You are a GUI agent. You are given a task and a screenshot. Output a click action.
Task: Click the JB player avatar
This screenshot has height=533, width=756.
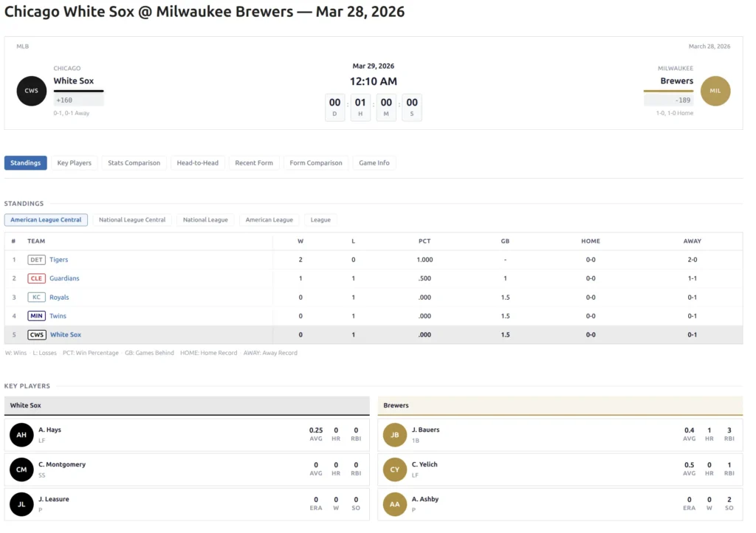[x=395, y=435]
